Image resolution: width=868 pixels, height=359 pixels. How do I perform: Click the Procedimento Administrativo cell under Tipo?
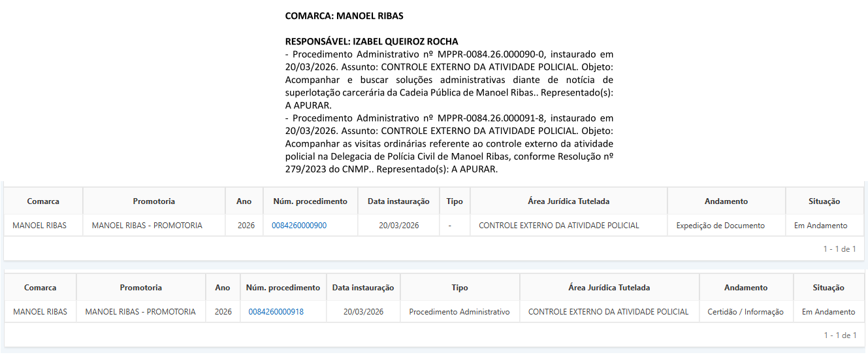(x=459, y=312)
